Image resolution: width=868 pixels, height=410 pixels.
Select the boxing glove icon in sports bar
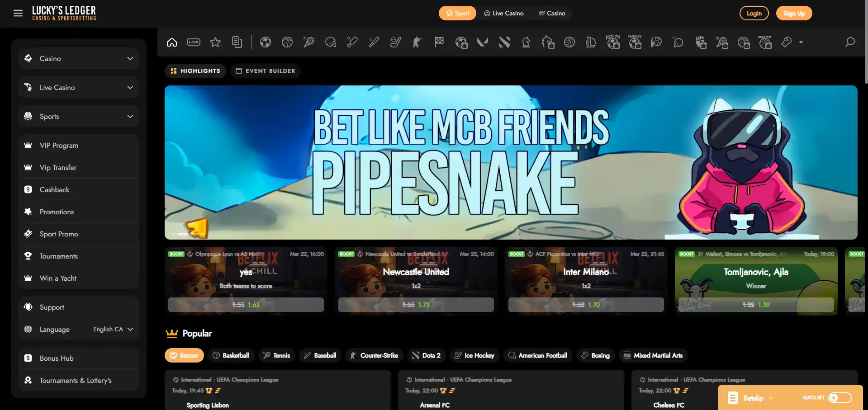(x=787, y=42)
